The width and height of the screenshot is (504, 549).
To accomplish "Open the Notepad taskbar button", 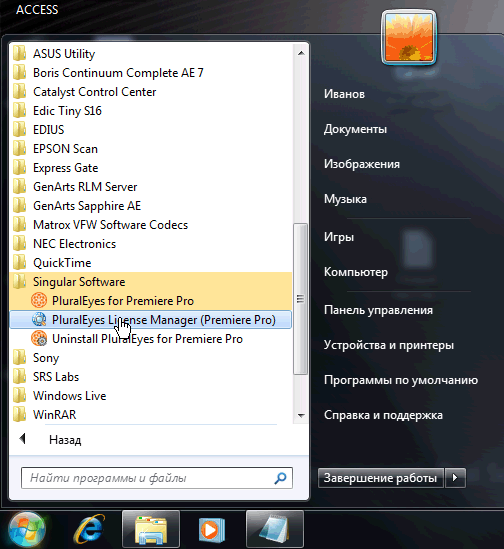I will (275, 529).
